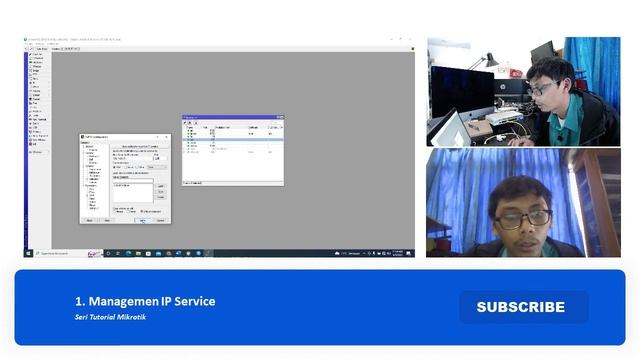
Task: Click Delete button in PuTTY dialog
Action: (x=161, y=197)
